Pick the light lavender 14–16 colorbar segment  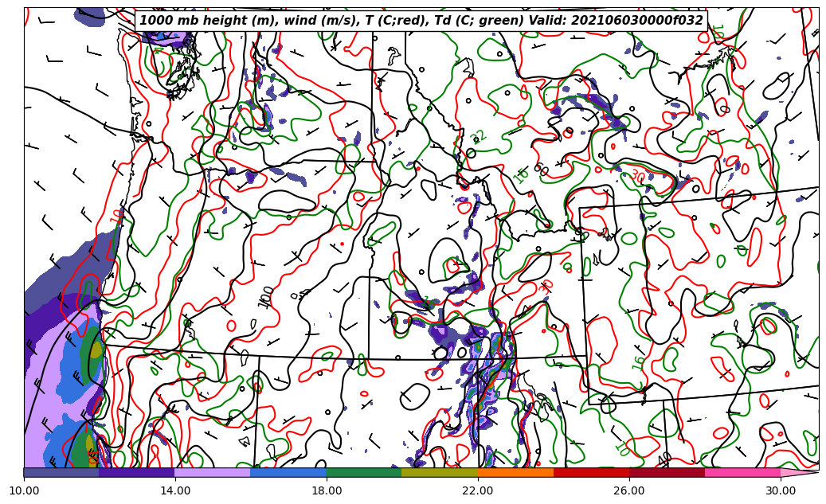(x=213, y=472)
